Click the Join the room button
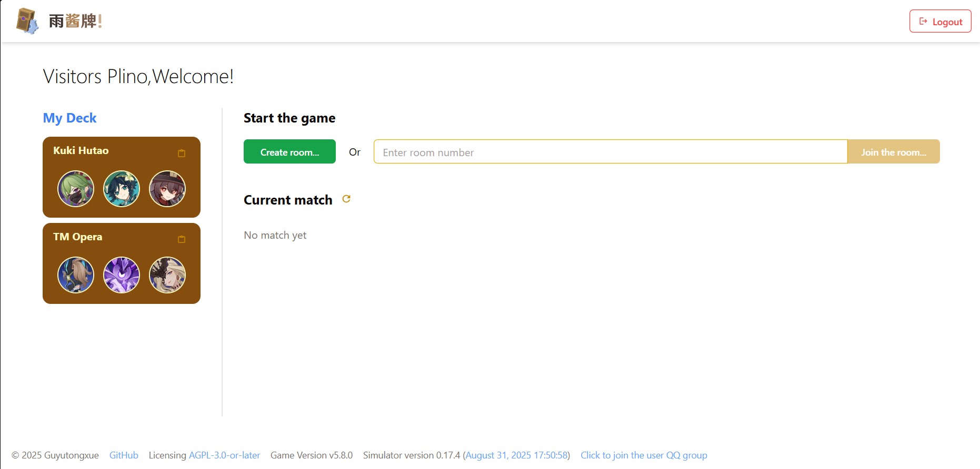 click(894, 151)
